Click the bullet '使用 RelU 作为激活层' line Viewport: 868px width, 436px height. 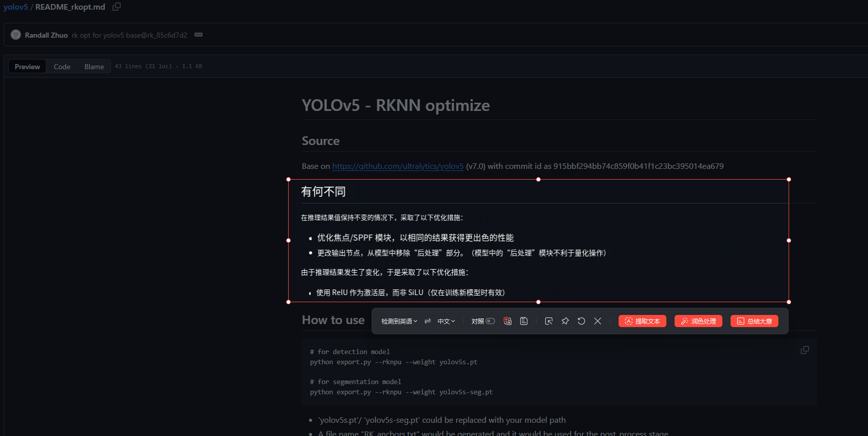tap(410, 293)
